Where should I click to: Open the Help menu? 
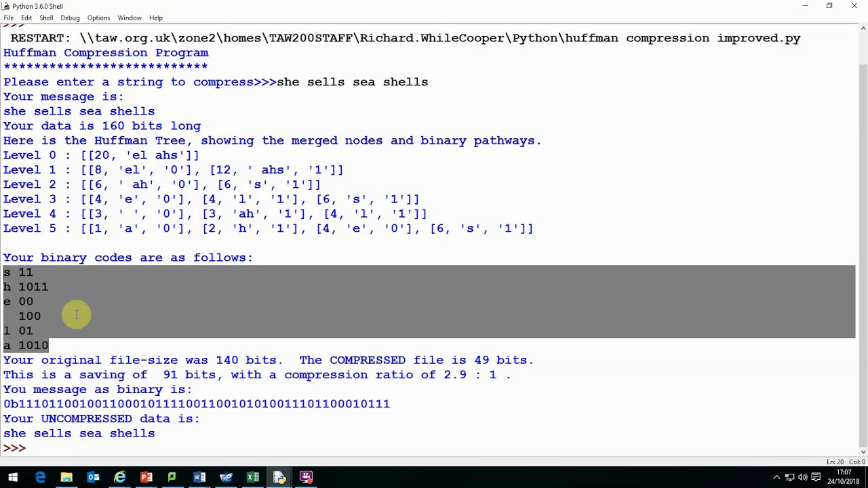click(156, 18)
